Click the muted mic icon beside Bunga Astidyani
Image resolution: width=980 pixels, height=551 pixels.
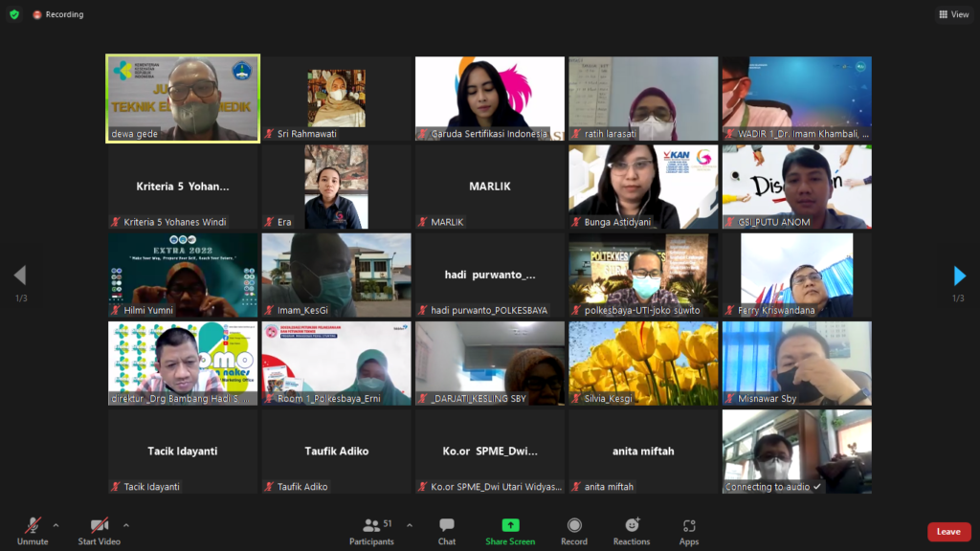[576, 222]
